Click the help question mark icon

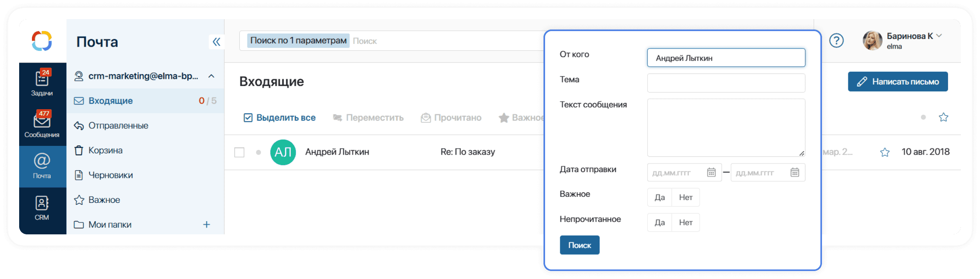(x=836, y=41)
